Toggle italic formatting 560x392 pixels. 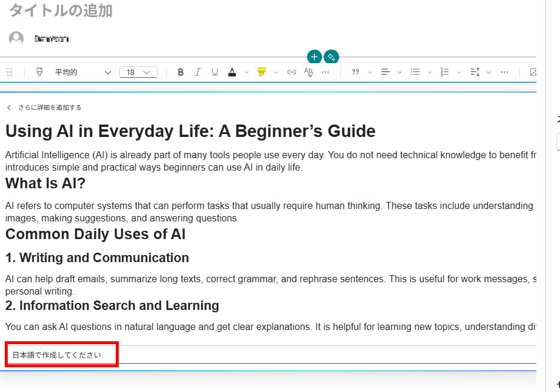pos(197,72)
